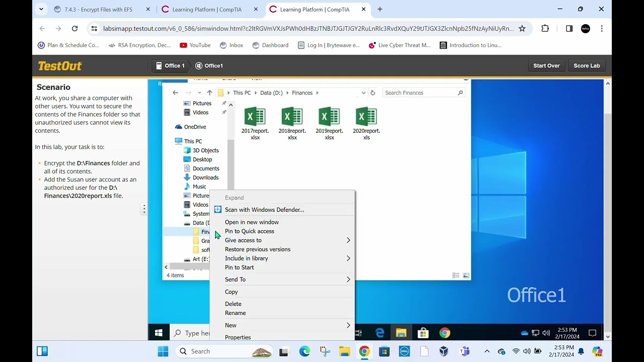Reload the browser page

tap(74, 29)
